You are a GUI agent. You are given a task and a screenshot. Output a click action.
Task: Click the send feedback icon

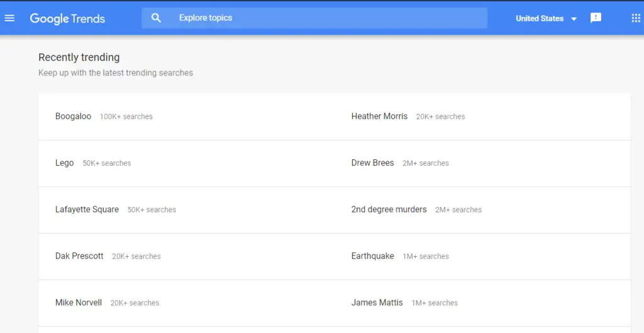596,18
